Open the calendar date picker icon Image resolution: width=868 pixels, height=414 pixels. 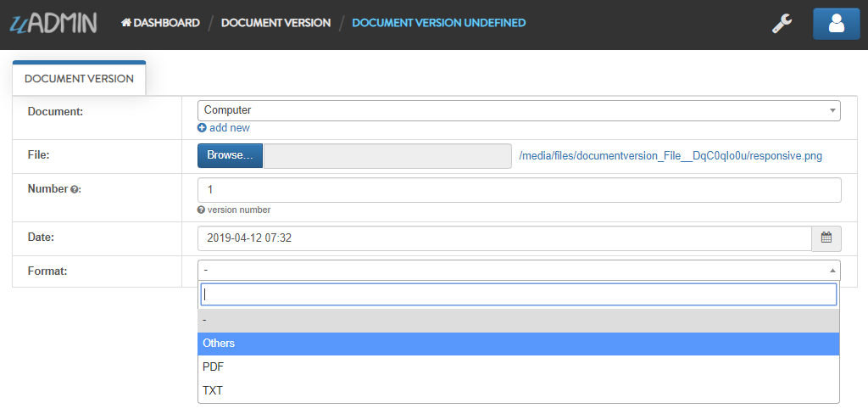pos(826,238)
